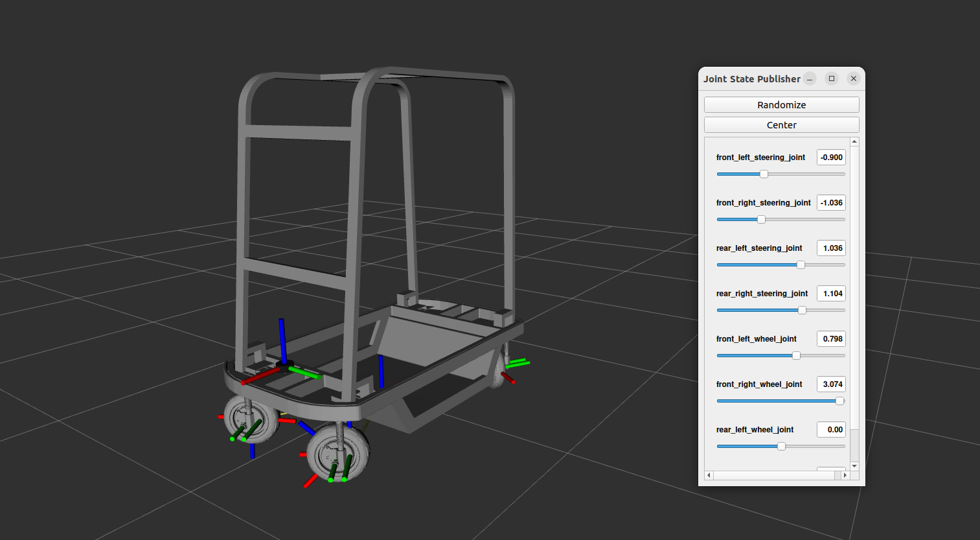Click the rear_left_wheel_joint slider handle
This screenshot has width=980, height=540.
click(781, 446)
